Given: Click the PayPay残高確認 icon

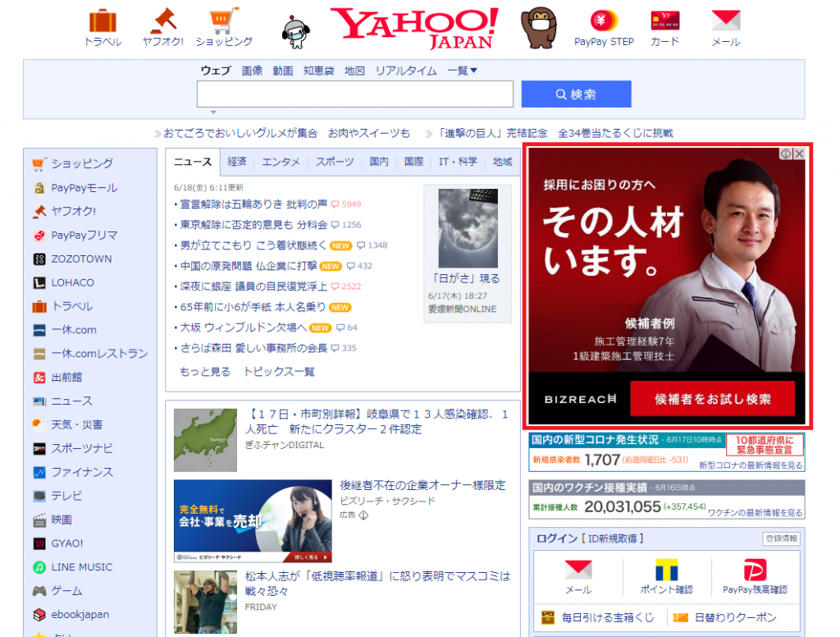Looking at the screenshot, I should pos(755,570).
